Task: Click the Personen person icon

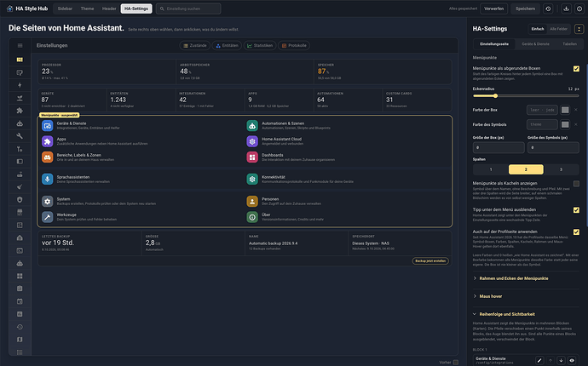Action: pyautogui.click(x=252, y=201)
